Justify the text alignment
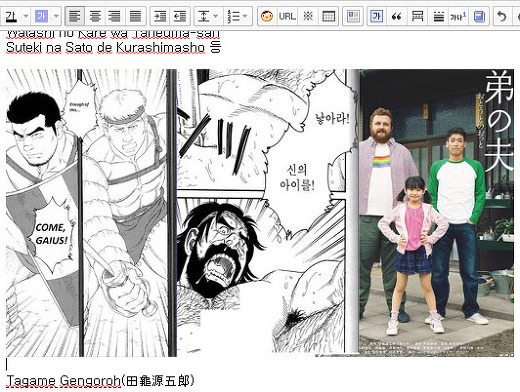The width and height of the screenshot is (520, 392). pos(135,16)
